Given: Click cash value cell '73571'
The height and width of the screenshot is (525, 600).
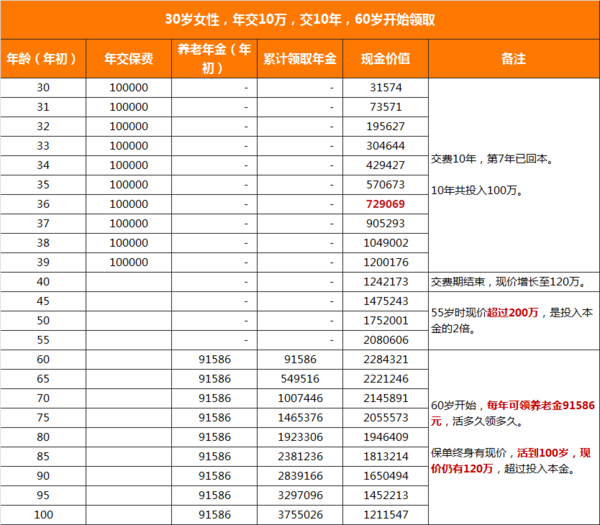Looking at the screenshot, I should tap(386, 107).
